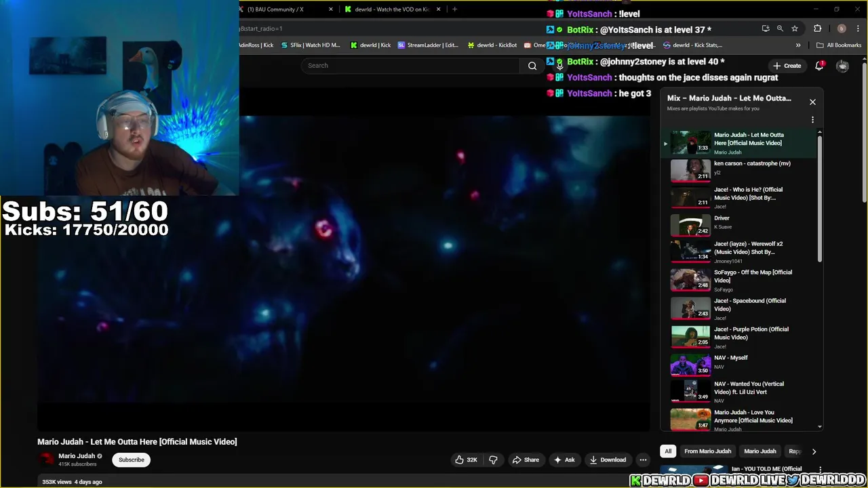Subscribe to Mario Judah channel

(x=132, y=460)
